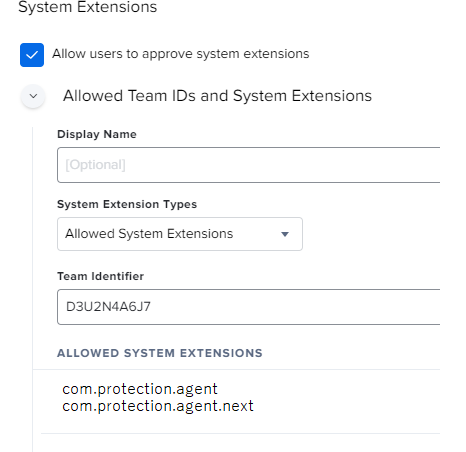Image resolution: width=466 pixels, height=452 pixels.
Task: Focus the Team Identifier field
Action: click(x=249, y=307)
